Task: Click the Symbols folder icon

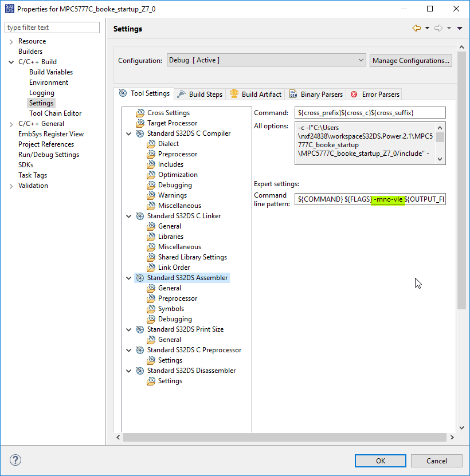Action: (151, 309)
